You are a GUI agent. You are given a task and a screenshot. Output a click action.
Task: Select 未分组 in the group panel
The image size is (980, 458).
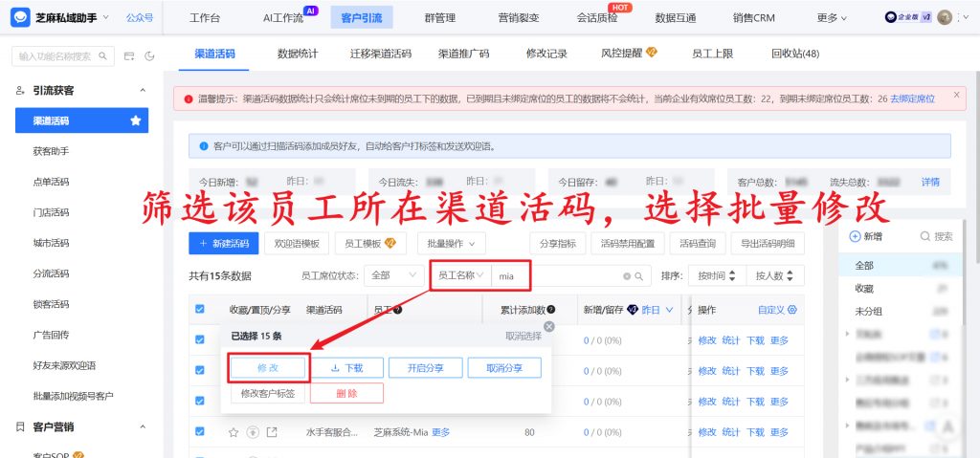(869, 311)
